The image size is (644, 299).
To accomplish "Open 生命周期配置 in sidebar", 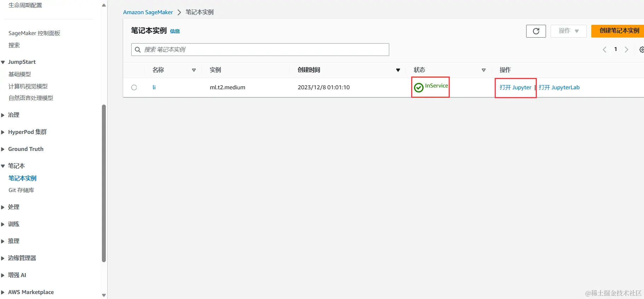I will [x=25, y=5].
